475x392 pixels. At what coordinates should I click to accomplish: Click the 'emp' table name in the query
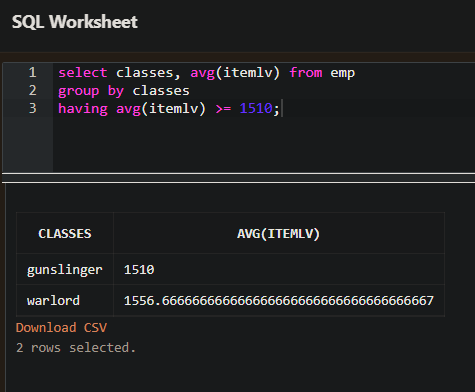tap(343, 73)
